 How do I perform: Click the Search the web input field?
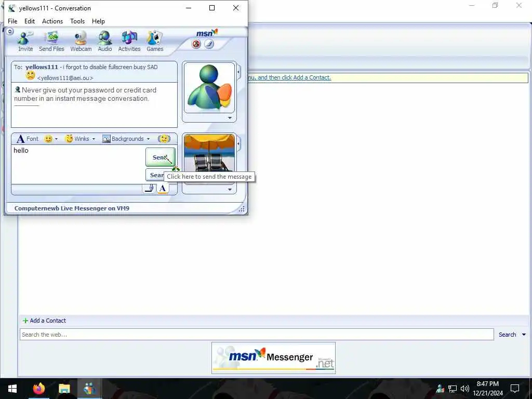click(257, 335)
